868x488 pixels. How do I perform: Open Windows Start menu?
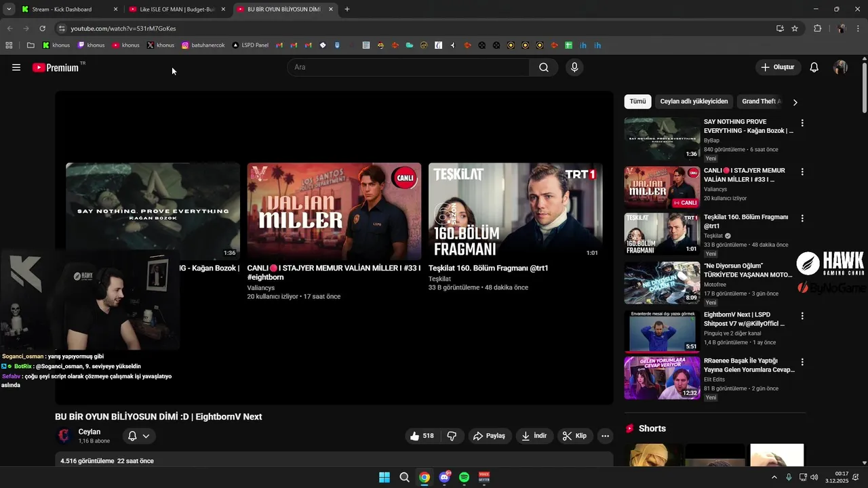pyautogui.click(x=384, y=477)
